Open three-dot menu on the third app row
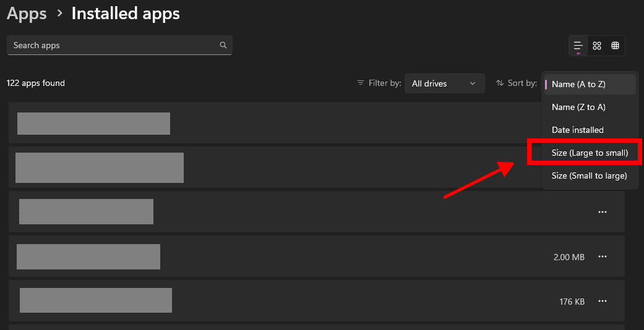Viewport: 644px width, 330px height. pyautogui.click(x=602, y=212)
